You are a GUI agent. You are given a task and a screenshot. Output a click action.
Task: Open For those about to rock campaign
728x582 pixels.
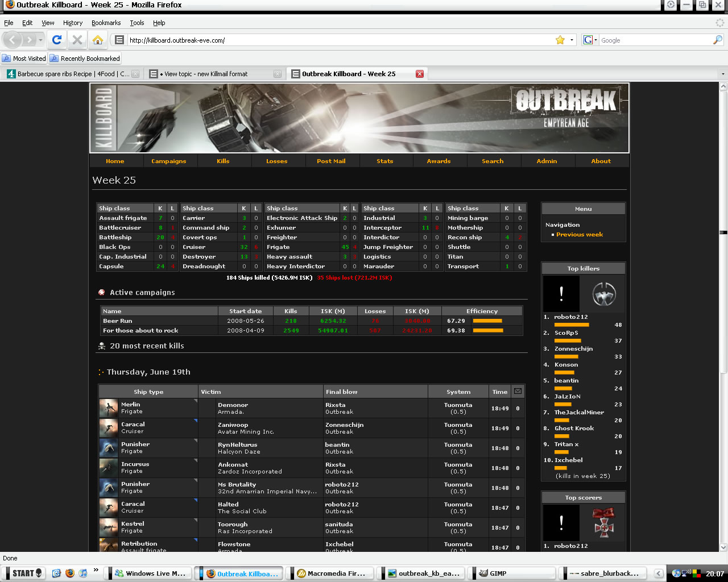pyautogui.click(x=140, y=330)
